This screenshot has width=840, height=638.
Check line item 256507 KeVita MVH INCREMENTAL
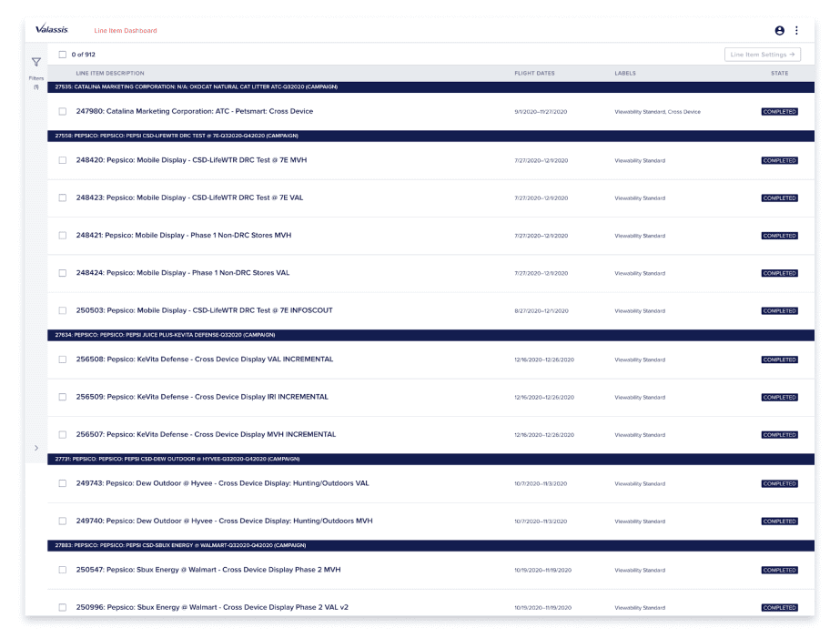coord(63,434)
